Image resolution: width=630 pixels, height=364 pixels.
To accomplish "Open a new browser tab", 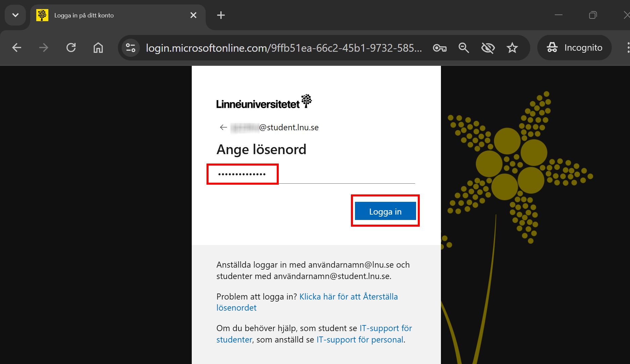I will (x=221, y=15).
